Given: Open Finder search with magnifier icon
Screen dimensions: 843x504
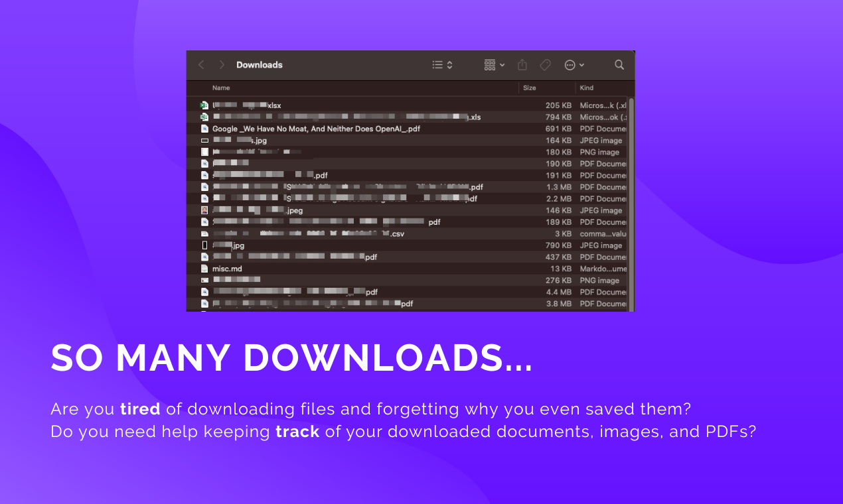Looking at the screenshot, I should click(619, 65).
